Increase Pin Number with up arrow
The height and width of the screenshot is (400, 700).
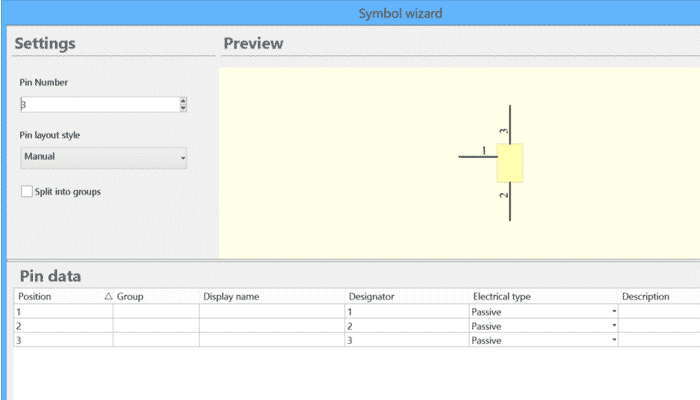[x=183, y=101]
